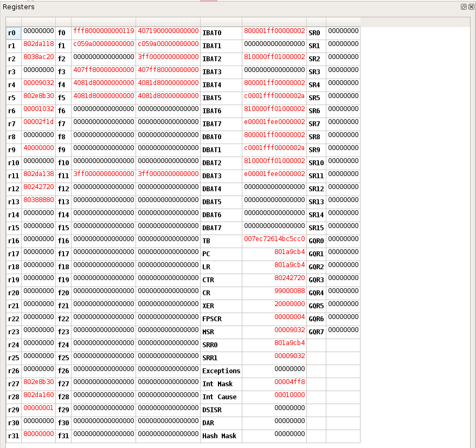Click the GQR7 value 00000000
The width and height of the screenshot is (476, 448).
(343, 330)
